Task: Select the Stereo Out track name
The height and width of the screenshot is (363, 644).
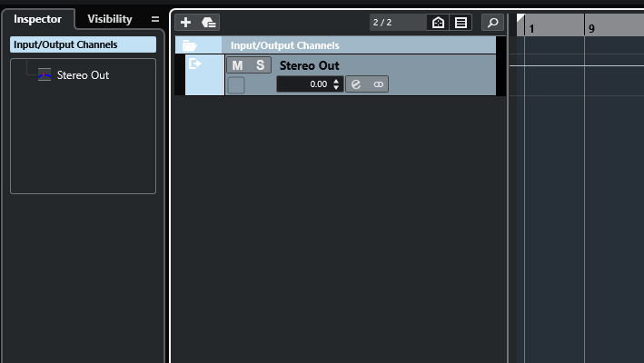Action: [x=309, y=65]
